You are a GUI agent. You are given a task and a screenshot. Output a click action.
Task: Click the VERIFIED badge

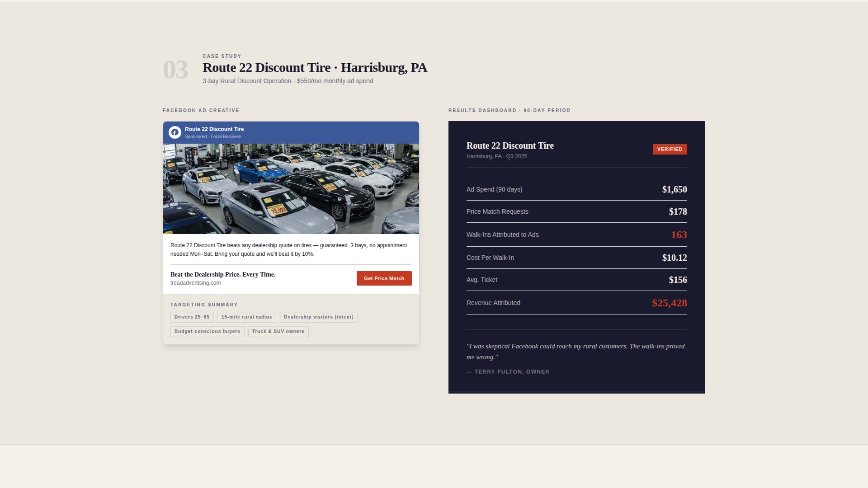[x=670, y=149]
